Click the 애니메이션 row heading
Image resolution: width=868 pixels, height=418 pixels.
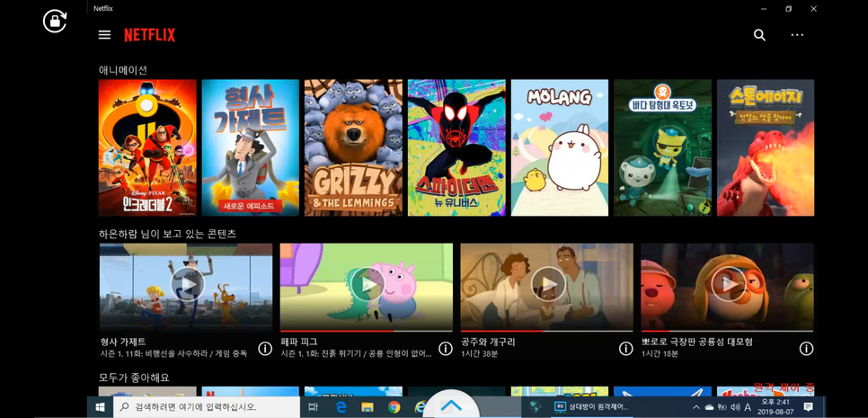coord(123,70)
